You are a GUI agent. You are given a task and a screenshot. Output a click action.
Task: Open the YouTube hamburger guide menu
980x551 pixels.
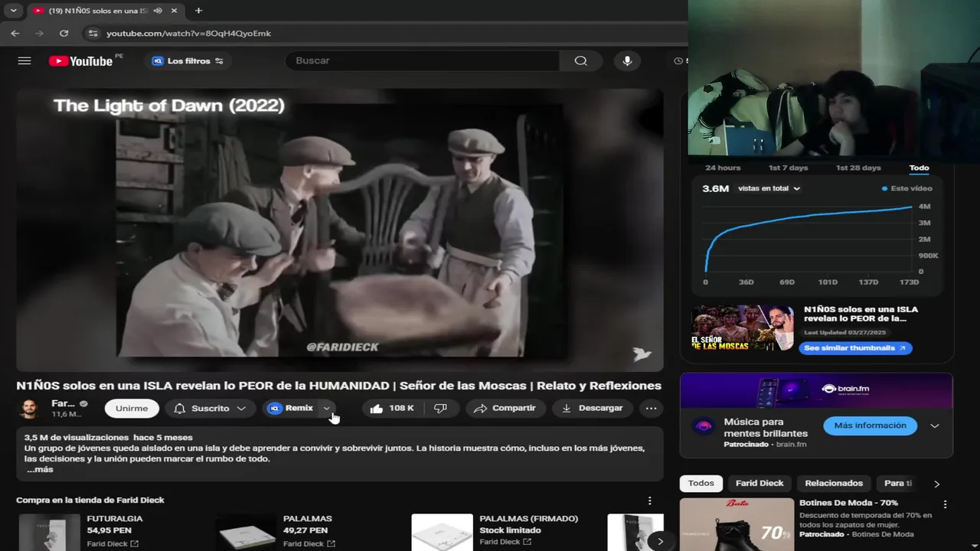24,60
